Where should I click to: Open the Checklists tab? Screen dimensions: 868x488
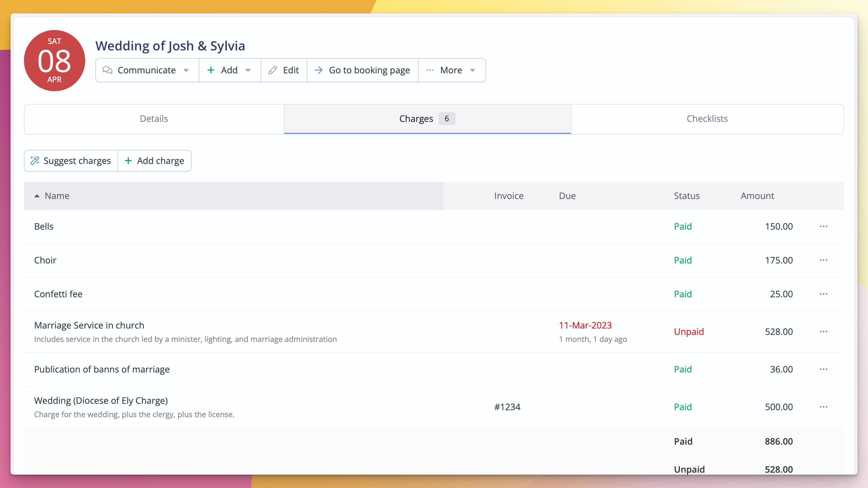tap(707, 119)
